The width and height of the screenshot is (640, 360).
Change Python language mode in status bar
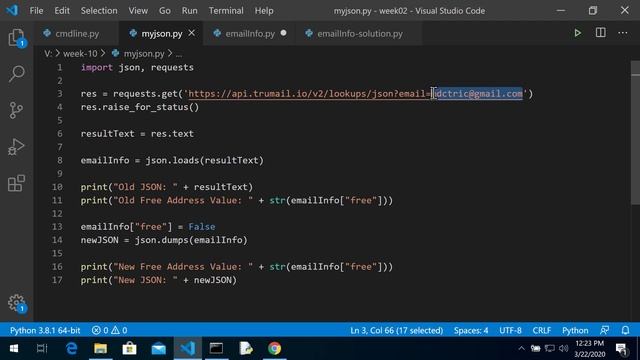[575, 330]
